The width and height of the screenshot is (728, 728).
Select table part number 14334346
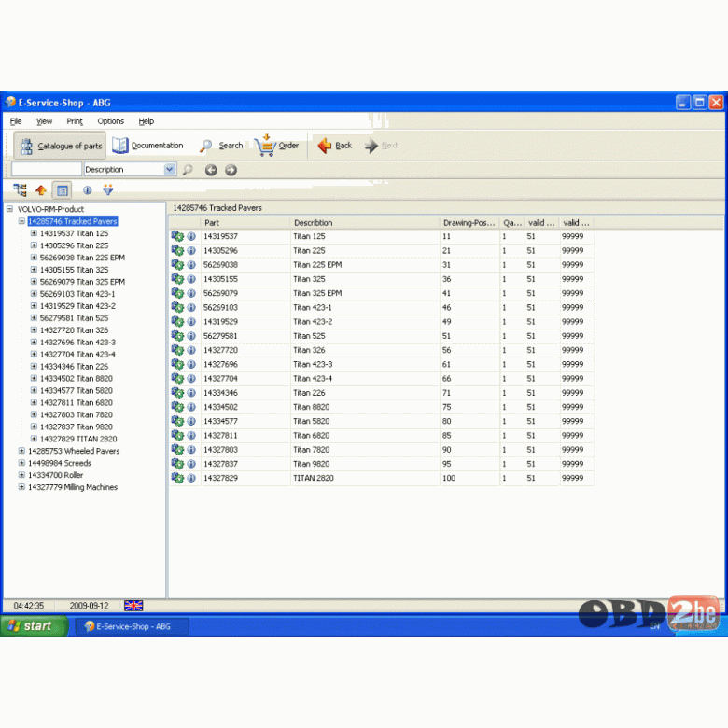point(220,393)
